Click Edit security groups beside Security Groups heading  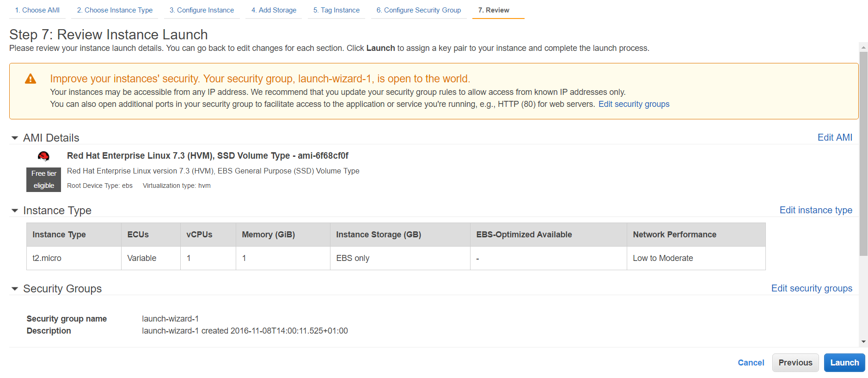812,288
